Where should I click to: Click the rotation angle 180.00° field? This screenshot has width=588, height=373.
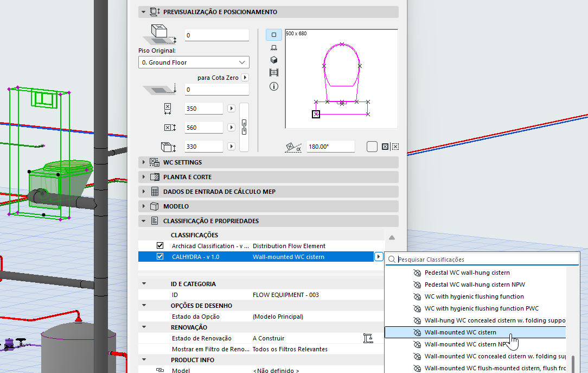pyautogui.click(x=330, y=147)
